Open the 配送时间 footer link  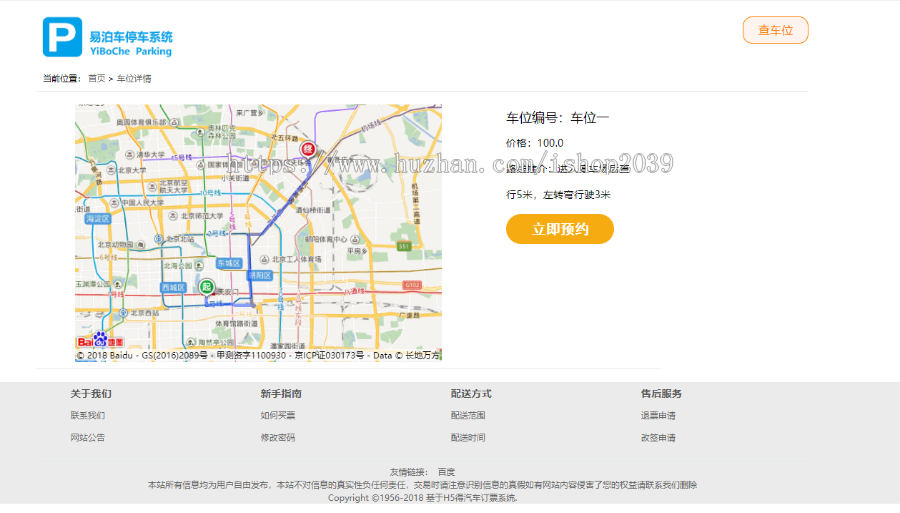[468, 438]
